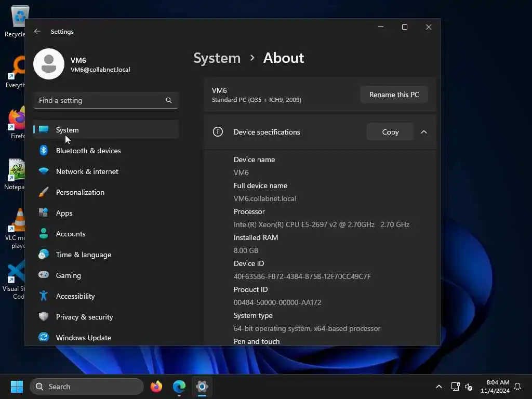
Task: Click the magnifier icon in Find a setting
Action: click(x=169, y=100)
